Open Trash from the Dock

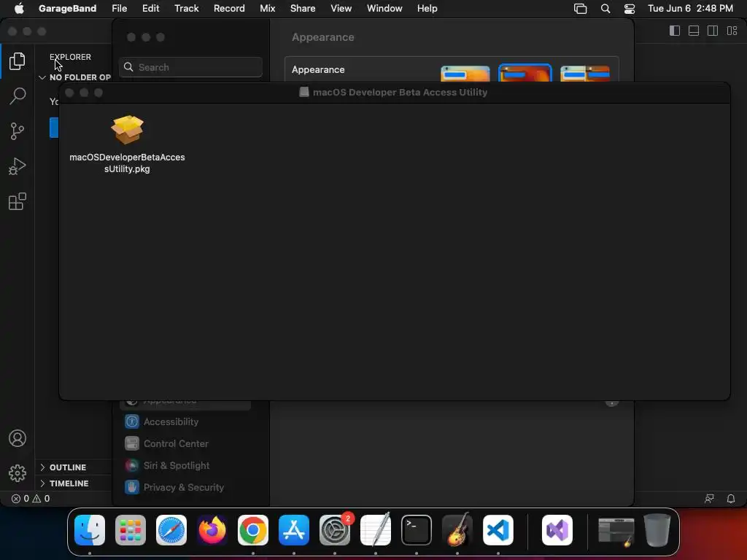click(657, 530)
